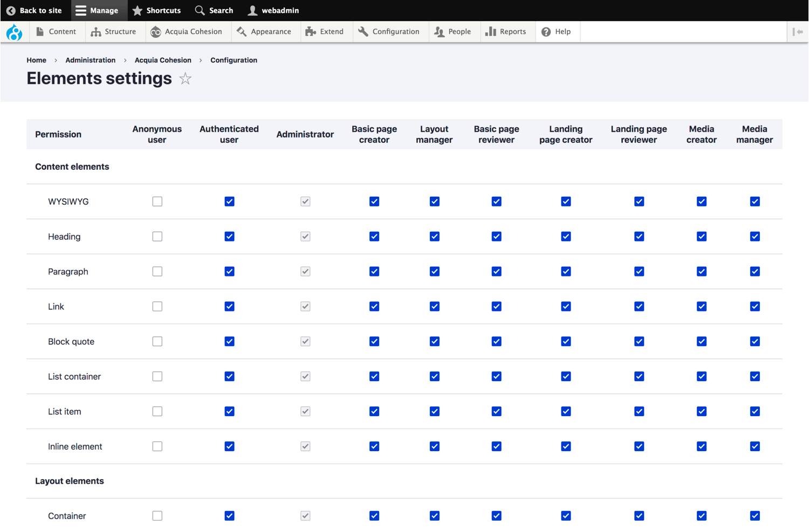
Task: Click the List container row label
Action: pos(74,377)
